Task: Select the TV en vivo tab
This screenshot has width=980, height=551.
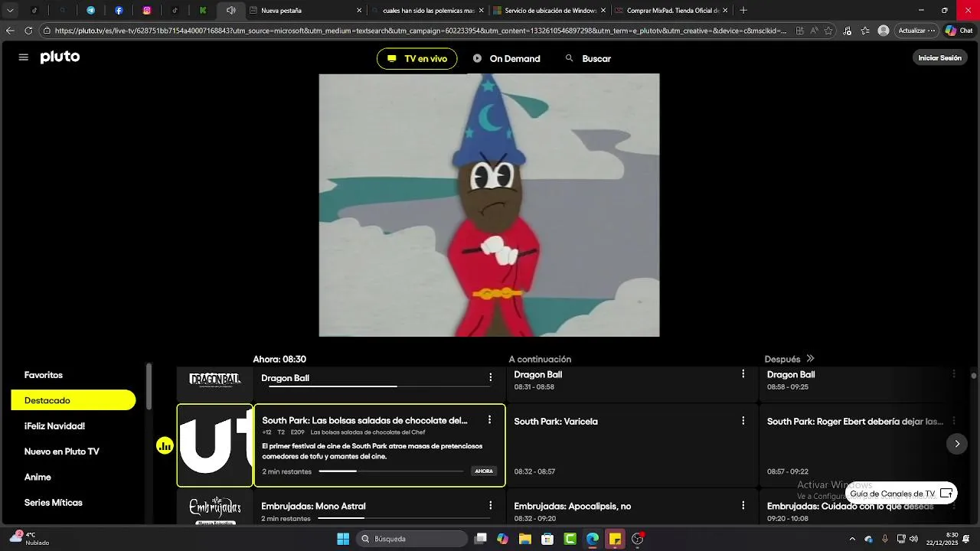Action: point(417,59)
